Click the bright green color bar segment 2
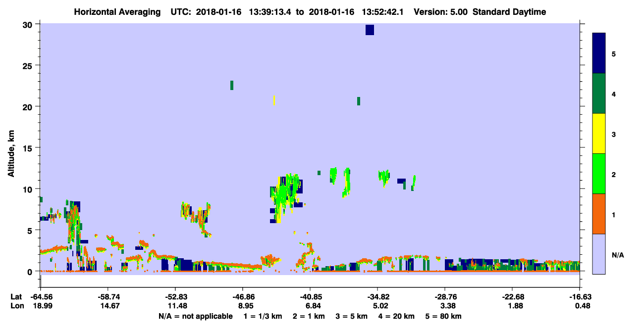Screen dimensions: 644x330 [x=599, y=174]
